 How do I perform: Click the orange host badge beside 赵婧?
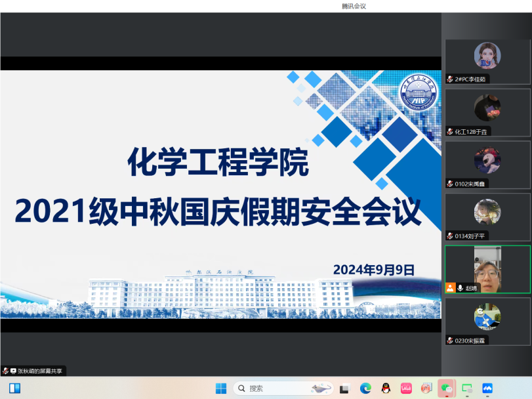pyautogui.click(x=450, y=288)
